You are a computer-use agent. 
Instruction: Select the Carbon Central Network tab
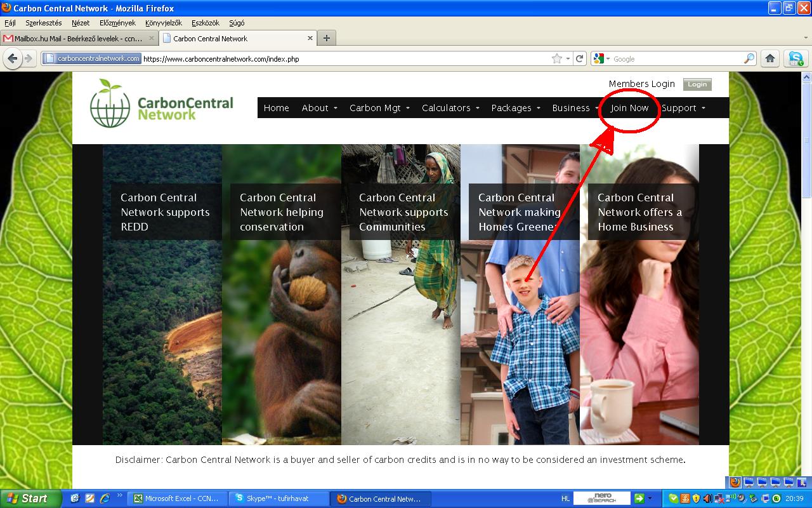pyautogui.click(x=237, y=38)
